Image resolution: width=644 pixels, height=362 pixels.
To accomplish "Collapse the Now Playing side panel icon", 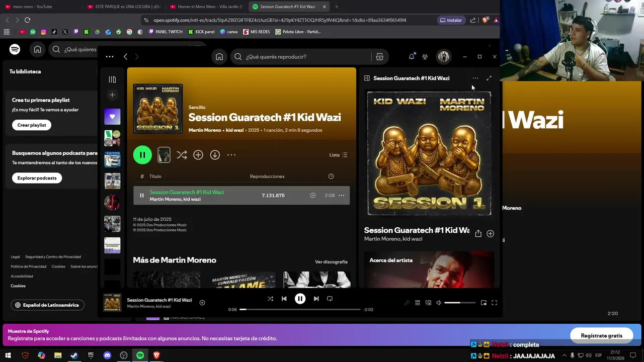I will point(367,78).
